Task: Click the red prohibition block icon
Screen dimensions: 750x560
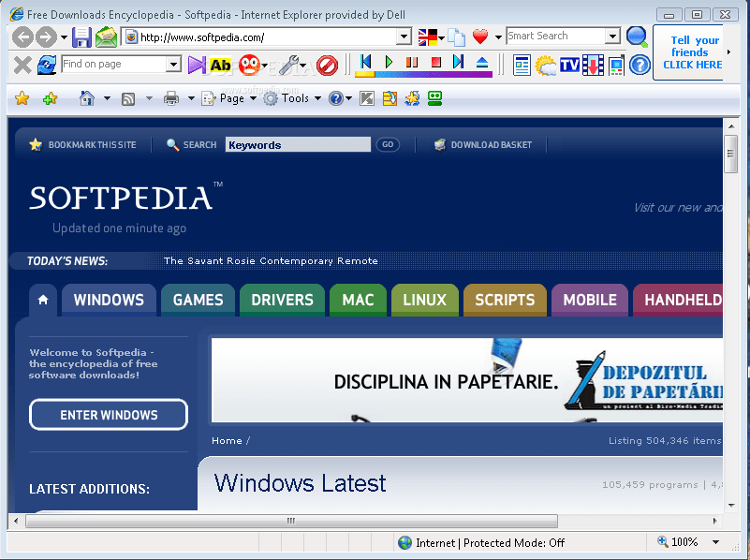Action: (327, 65)
